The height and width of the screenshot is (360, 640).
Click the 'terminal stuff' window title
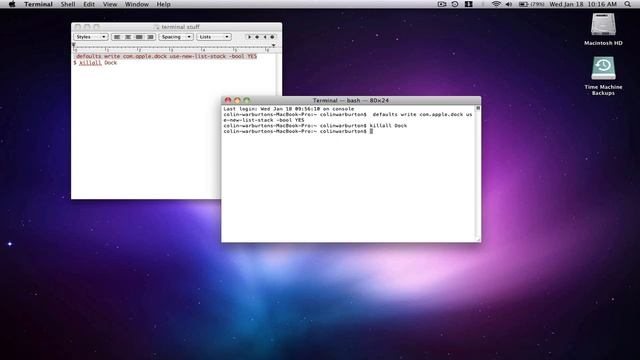pos(180,27)
